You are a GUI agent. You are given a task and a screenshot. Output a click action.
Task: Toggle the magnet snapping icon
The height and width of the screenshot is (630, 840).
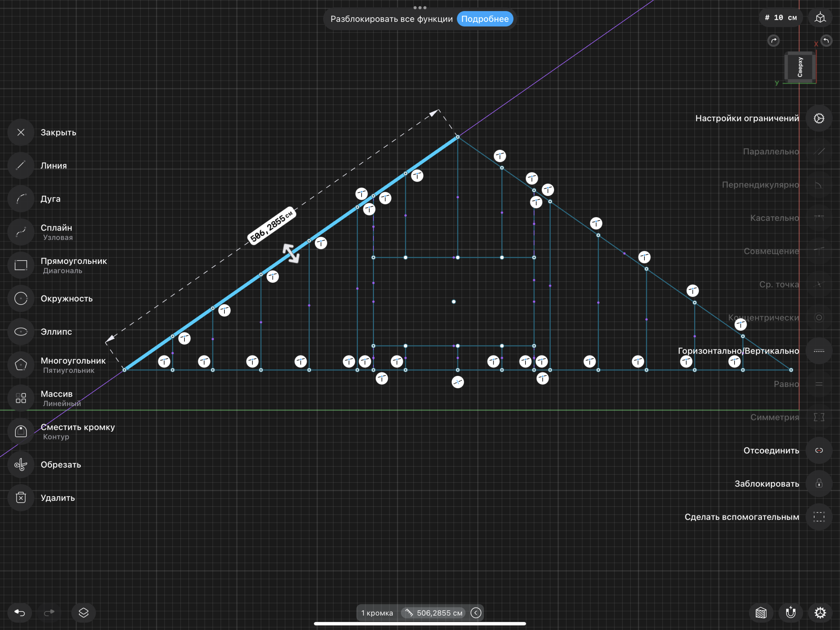click(x=791, y=613)
